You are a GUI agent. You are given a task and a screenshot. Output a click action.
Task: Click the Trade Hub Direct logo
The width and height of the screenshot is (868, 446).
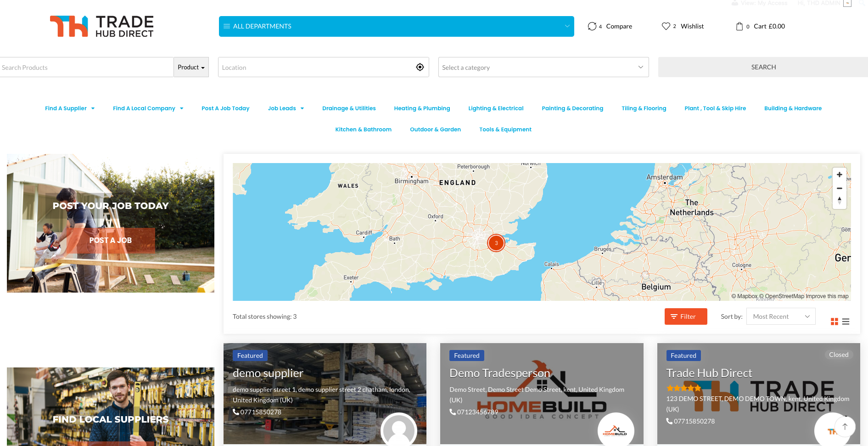(x=101, y=26)
